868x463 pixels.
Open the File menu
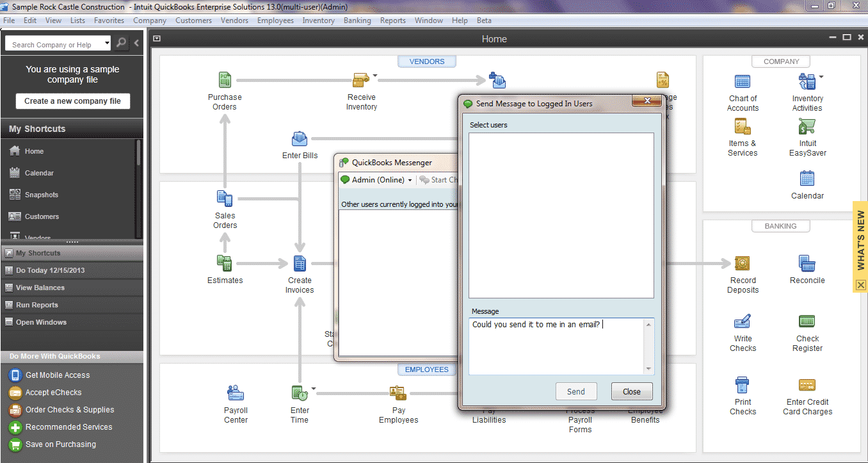click(x=9, y=20)
